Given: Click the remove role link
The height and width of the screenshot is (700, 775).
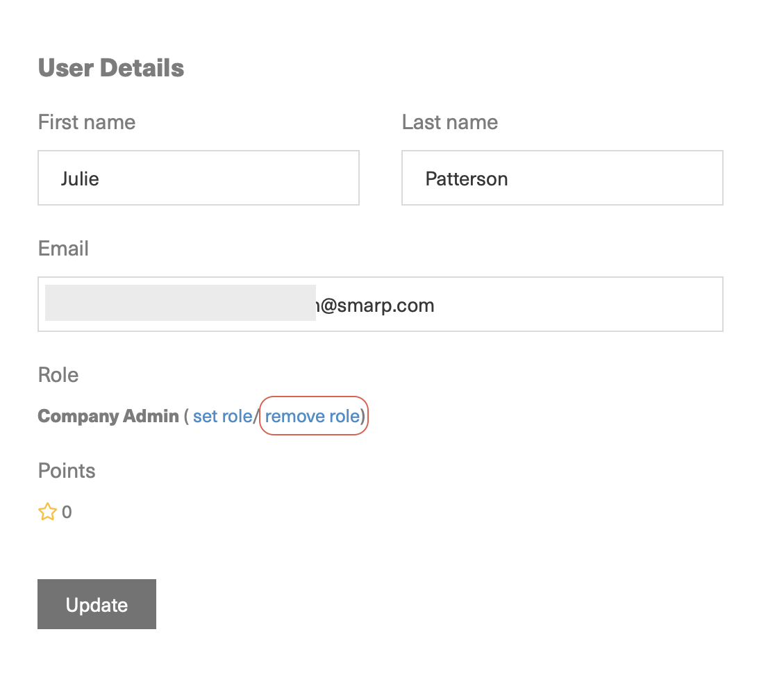Looking at the screenshot, I should pyautogui.click(x=312, y=416).
